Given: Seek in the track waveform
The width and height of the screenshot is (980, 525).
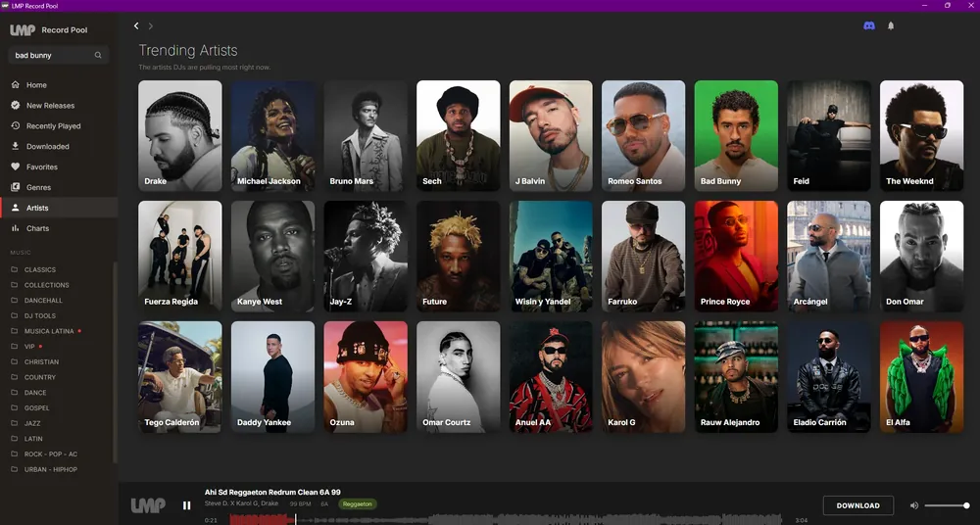Looking at the screenshot, I should (x=505, y=519).
